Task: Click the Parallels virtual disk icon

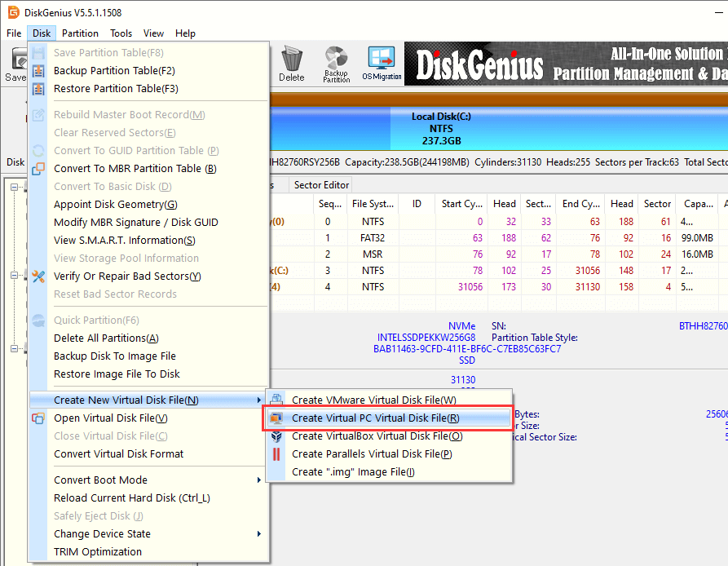Action: click(277, 453)
